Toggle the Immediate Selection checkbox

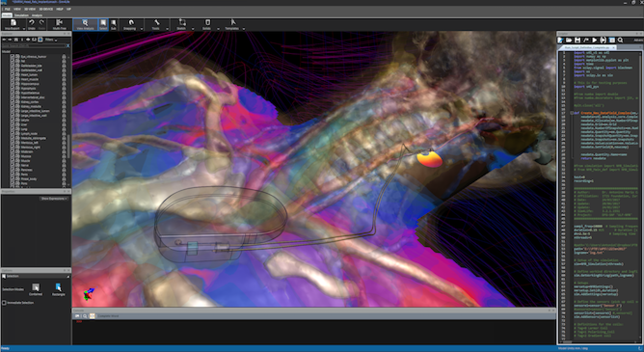tap(4, 302)
